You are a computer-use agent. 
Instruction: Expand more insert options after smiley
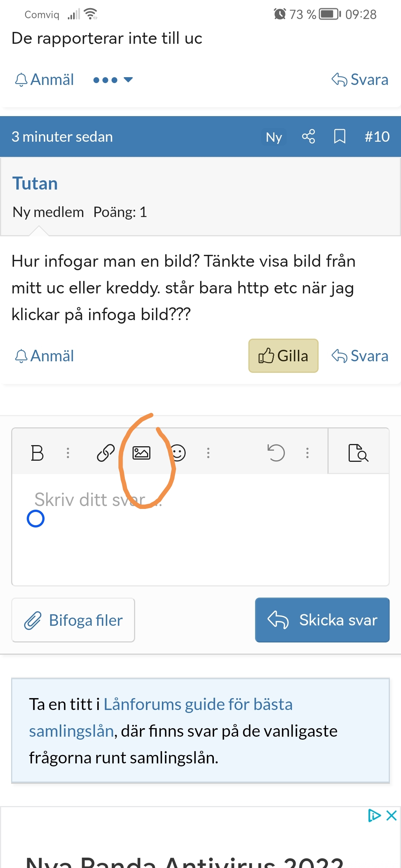(x=208, y=453)
